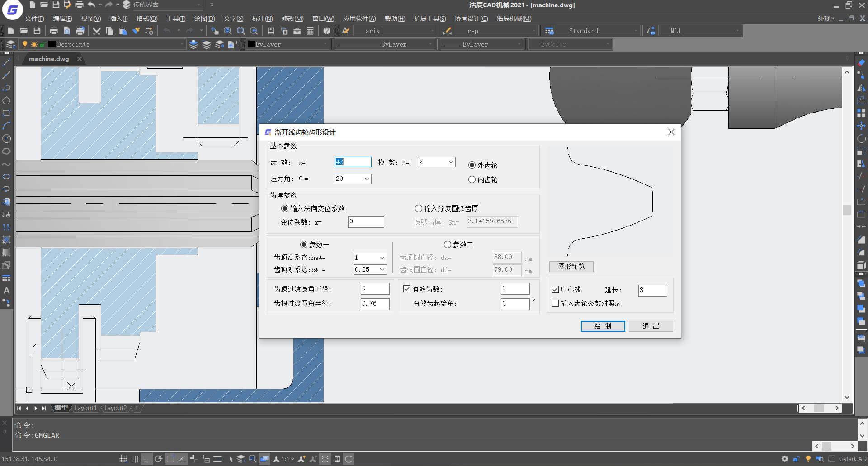This screenshot has width=868, height=466.
Task: Select the Zoom realtime magnifier icon
Action: click(228, 31)
